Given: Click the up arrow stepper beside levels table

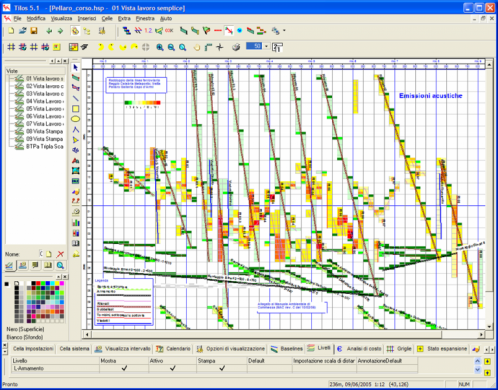Looking at the screenshot, I should click(477, 361).
